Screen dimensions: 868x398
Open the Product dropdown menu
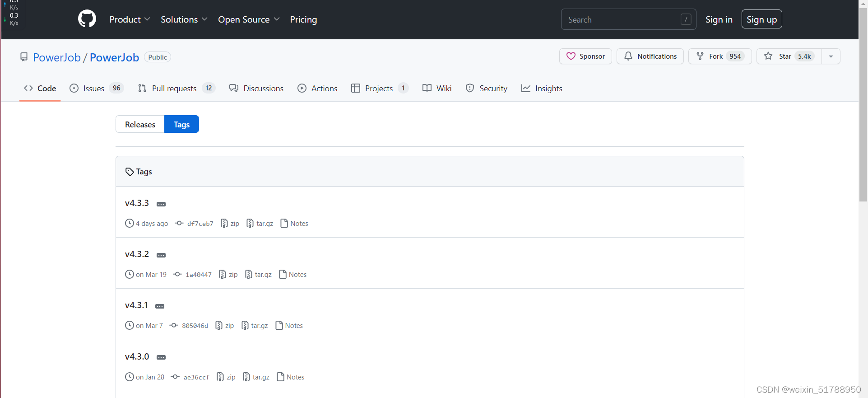point(130,19)
